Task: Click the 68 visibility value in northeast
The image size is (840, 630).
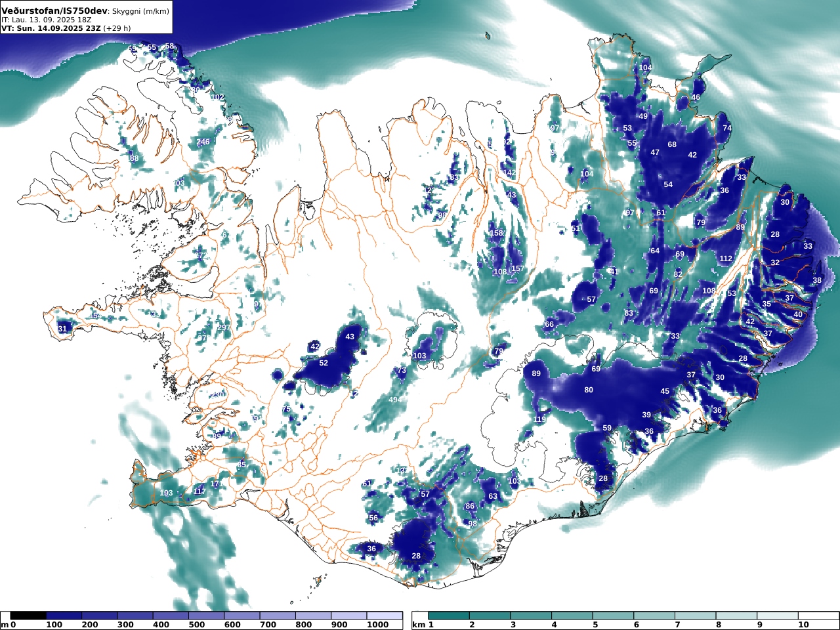Action: point(672,144)
